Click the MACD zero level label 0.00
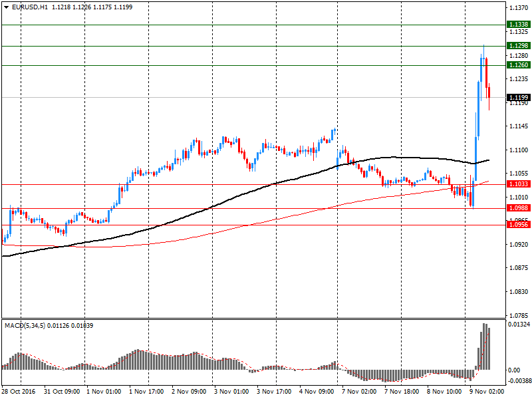The width and height of the screenshot is (532, 399). click(x=514, y=370)
